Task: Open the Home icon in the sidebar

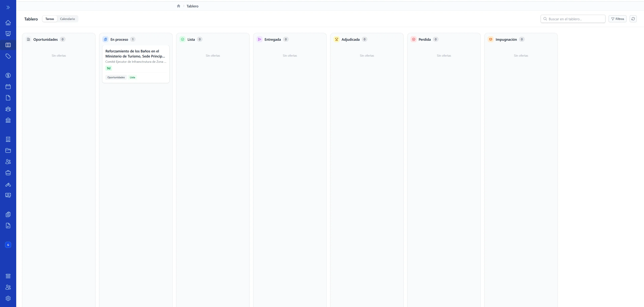Action: [8, 23]
